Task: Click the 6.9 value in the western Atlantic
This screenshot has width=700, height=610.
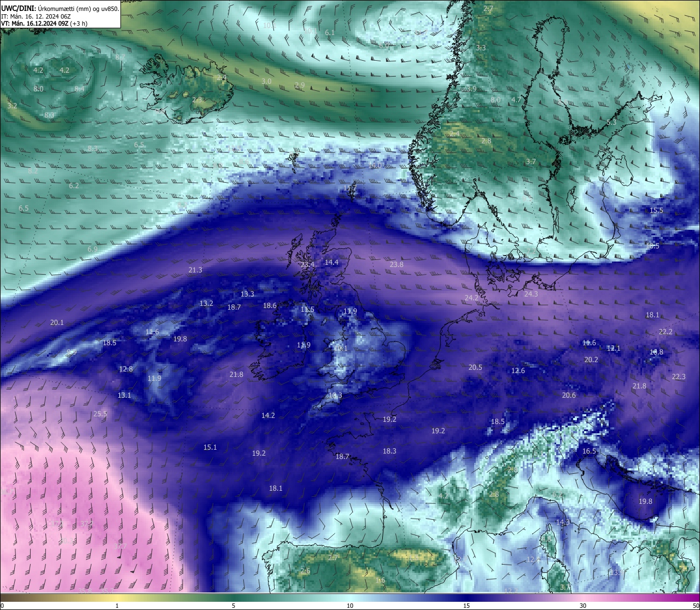Action: coord(92,249)
